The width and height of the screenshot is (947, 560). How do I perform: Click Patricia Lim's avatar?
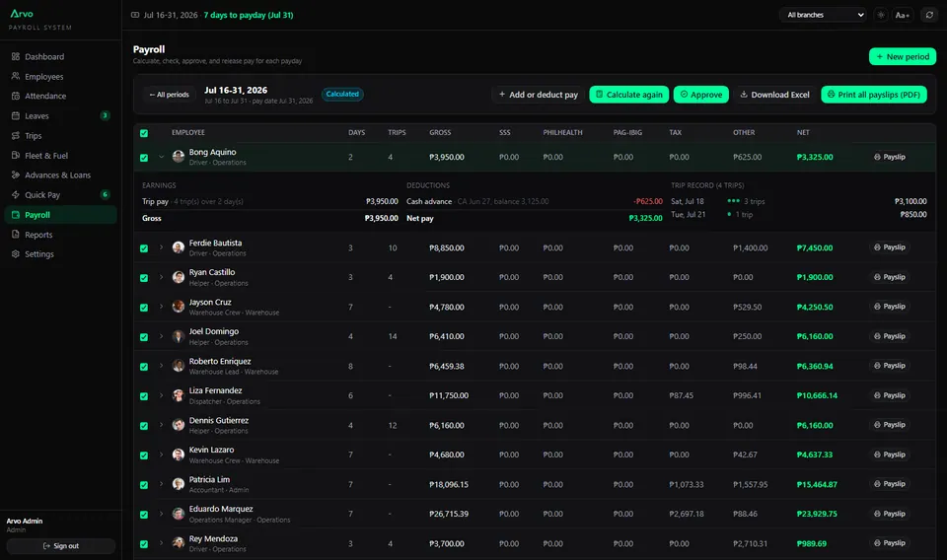click(x=179, y=484)
